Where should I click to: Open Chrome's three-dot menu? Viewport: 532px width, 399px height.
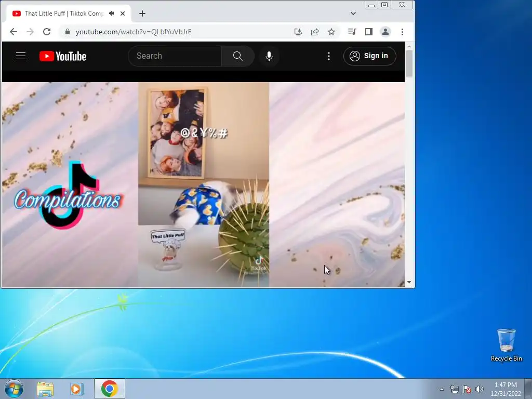[403, 32]
